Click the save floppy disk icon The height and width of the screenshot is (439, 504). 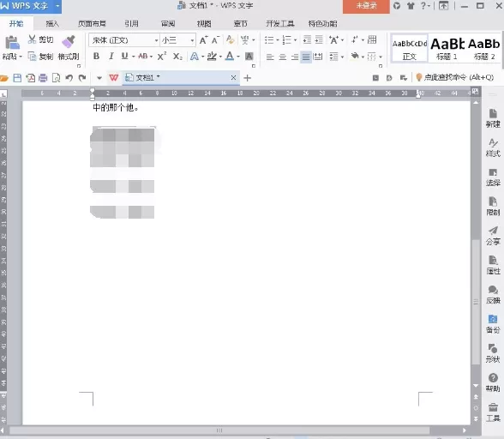click(x=17, y=78)
